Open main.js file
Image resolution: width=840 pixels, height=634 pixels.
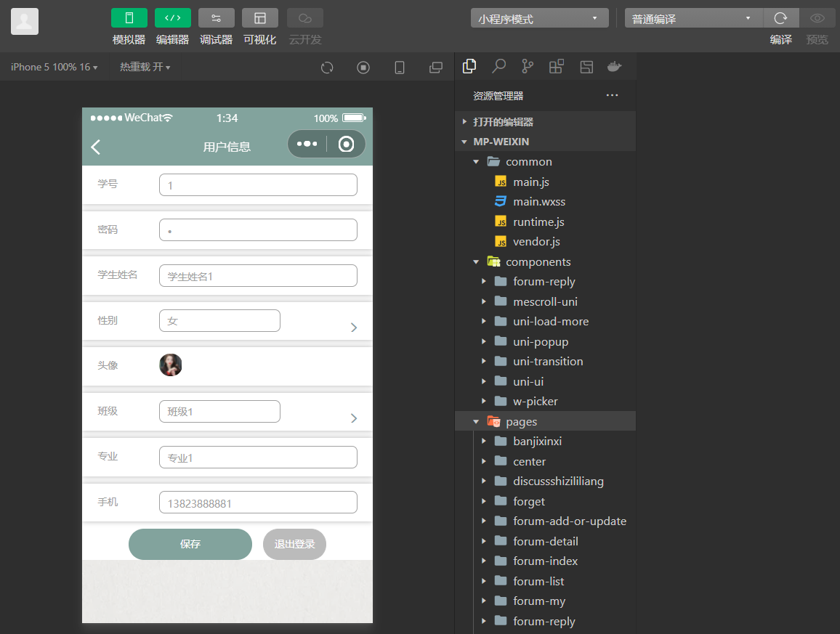click(x=546, y=182)
